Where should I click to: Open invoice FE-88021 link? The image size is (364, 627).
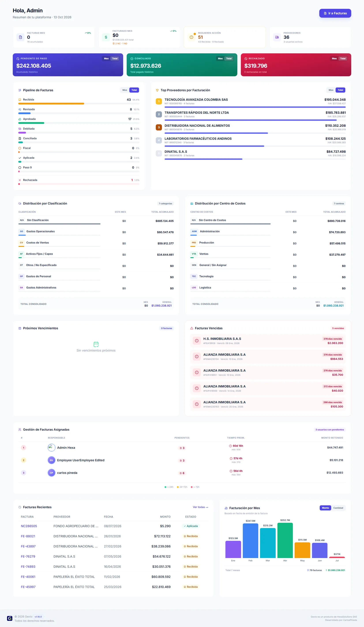pyautogui.click(x=28, y=536)
